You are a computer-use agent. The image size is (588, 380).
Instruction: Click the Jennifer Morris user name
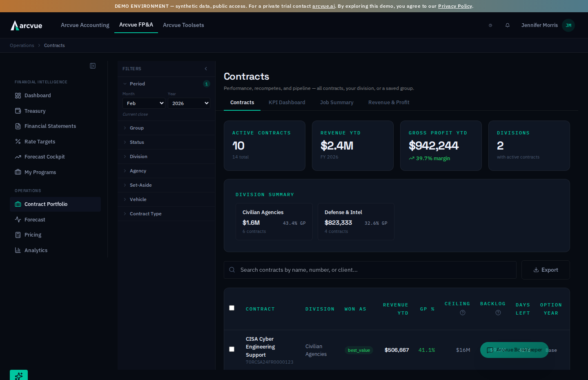(x=539, y=25)
